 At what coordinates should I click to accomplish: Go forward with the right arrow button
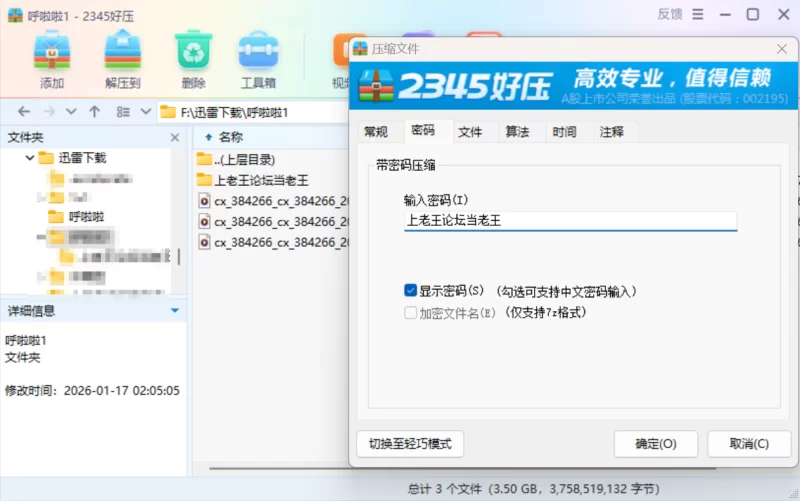49,112
